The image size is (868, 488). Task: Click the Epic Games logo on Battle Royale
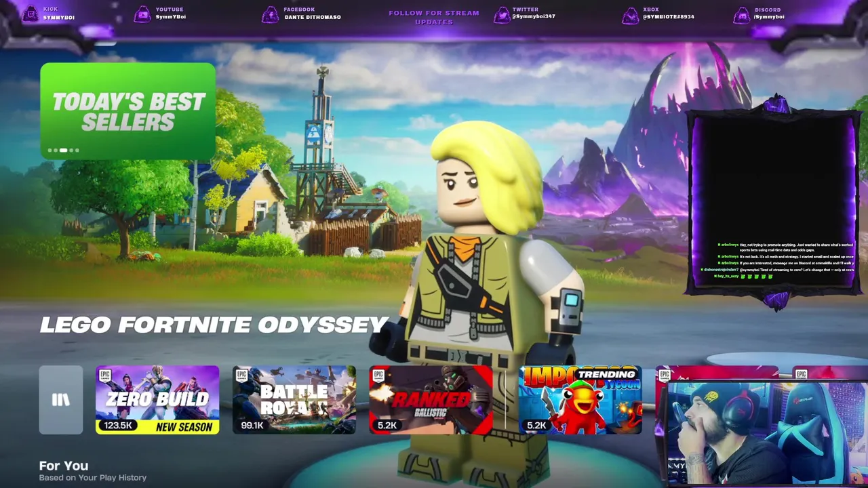tap(242, 376)
